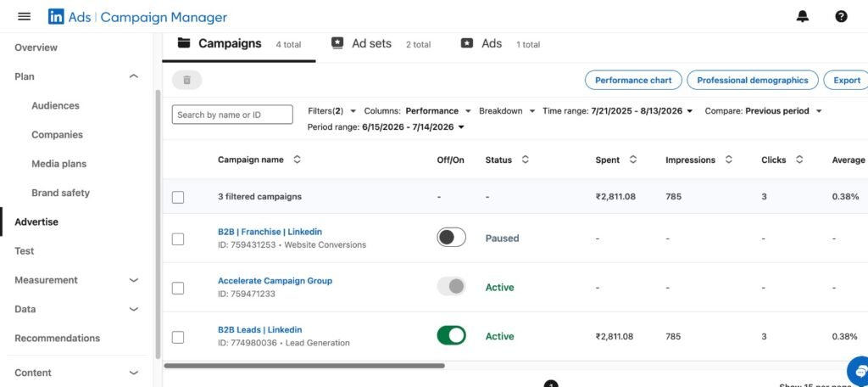Tick the 3 filtered campaigns checkbox
868x387 pixels.
pyautogui.click(x=178, y=197)
